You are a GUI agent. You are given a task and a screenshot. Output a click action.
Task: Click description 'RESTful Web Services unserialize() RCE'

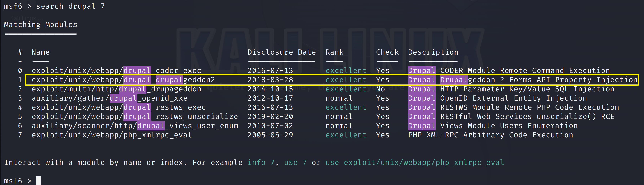click(x=527, y=116)
